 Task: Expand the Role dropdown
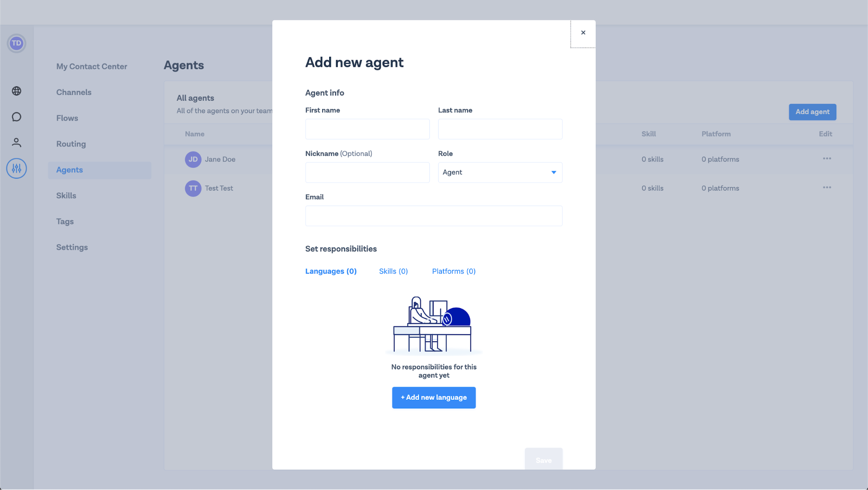click(x=500, y=172)
